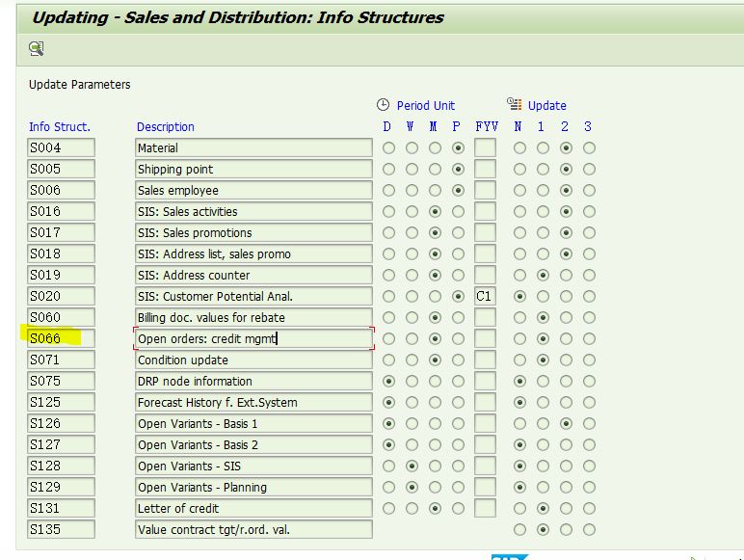
Task: Click the 'Update' heading text
Action: [546, 105]
